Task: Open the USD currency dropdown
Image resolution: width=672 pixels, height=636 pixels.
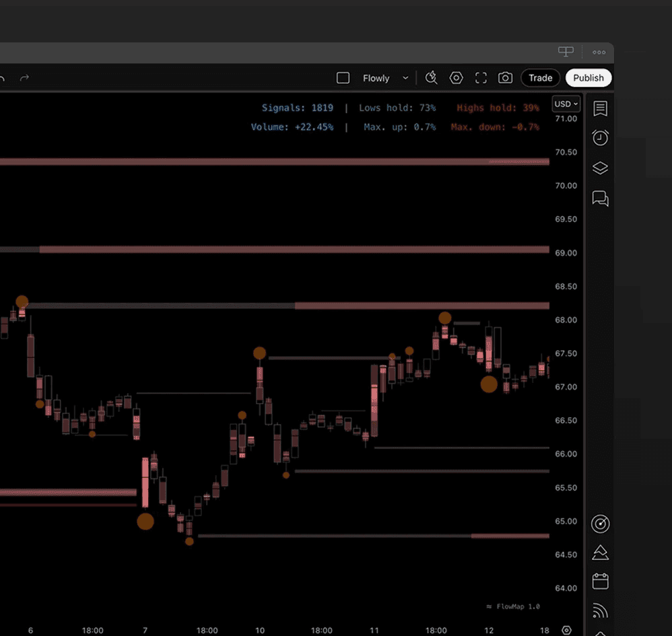Action: [x=566, y=104]
